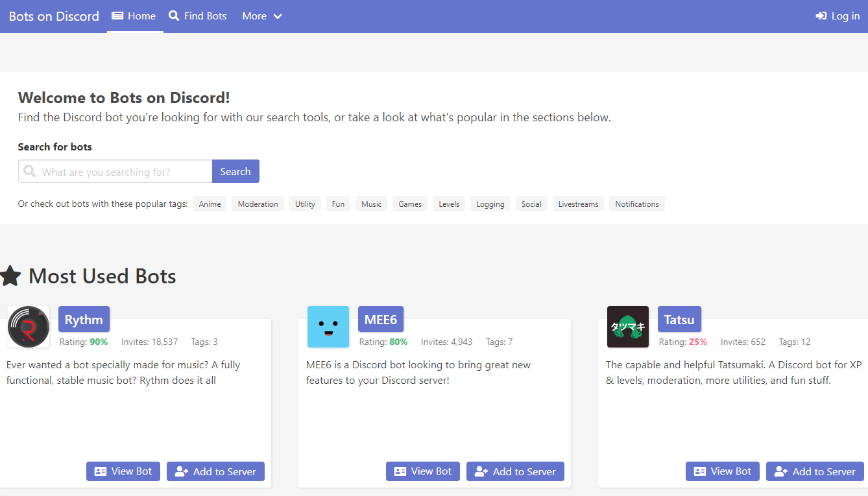Screen dimensions: 868x496
Task: Open the Find Bots page
Action: pyautogui.click(x=198, y=16)
